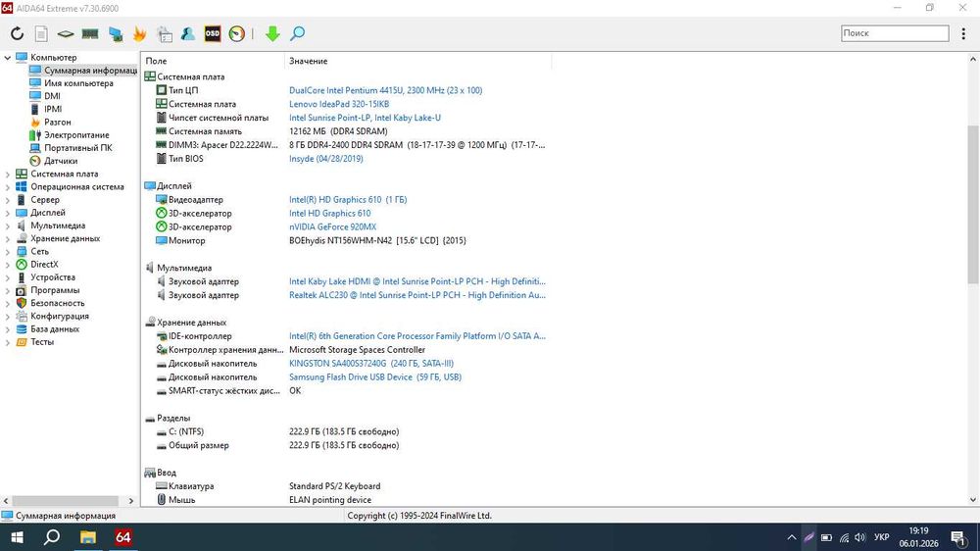
Task: Click the CPU chip toolbar icon
Action: pyautogui.click(x=65, y=33)
